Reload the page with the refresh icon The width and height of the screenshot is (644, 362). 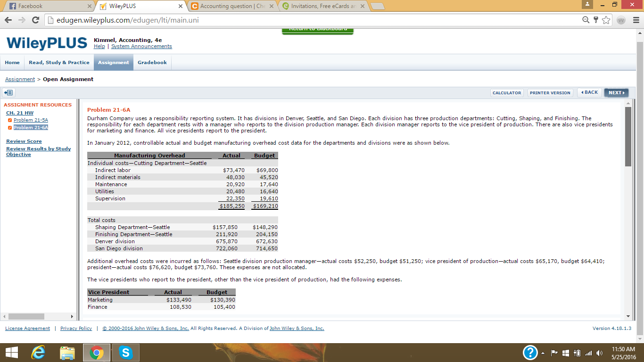tap(35, 20)
